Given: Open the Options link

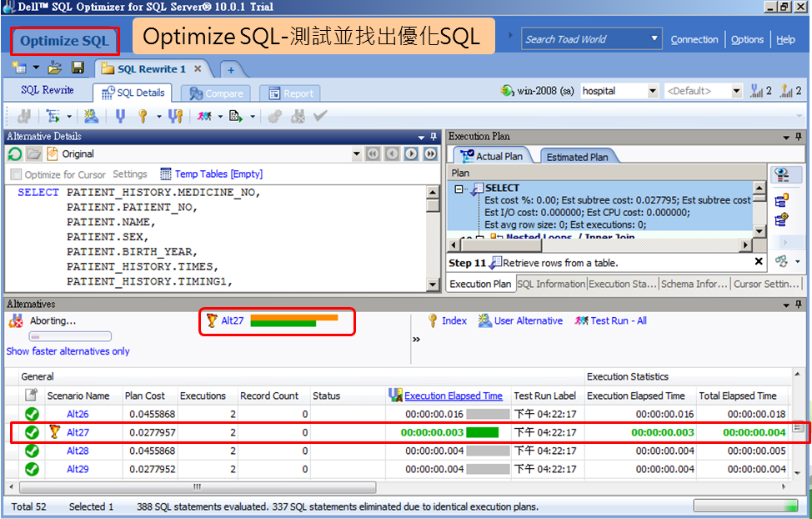Looking at the screenshot, I should [x=747, y=39].
